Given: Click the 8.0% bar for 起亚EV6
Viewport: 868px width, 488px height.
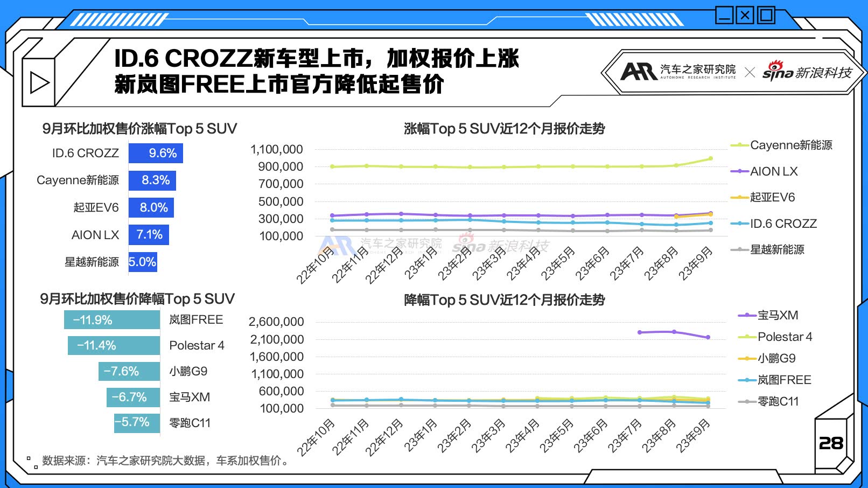Looking at the screenshot, I should [x=151, y=207].
